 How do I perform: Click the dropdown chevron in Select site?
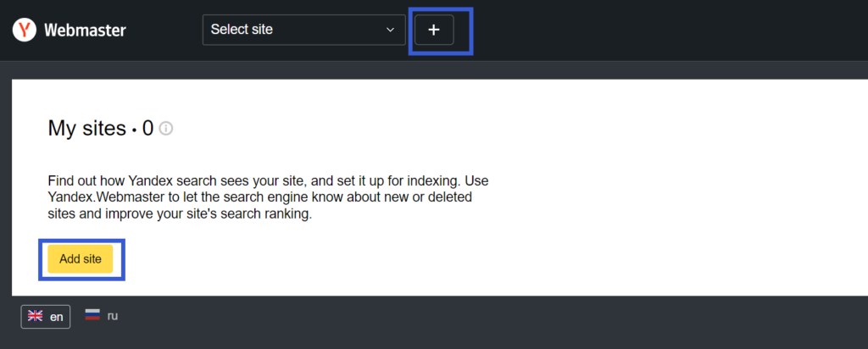point(390,30)
